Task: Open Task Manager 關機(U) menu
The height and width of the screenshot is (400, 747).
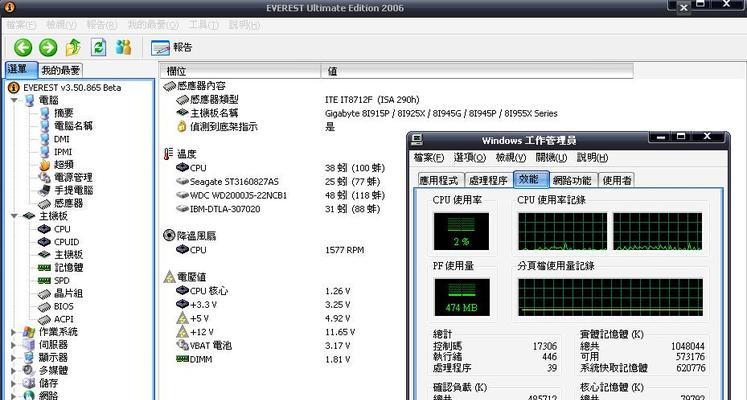Action: tap(551, 158)
